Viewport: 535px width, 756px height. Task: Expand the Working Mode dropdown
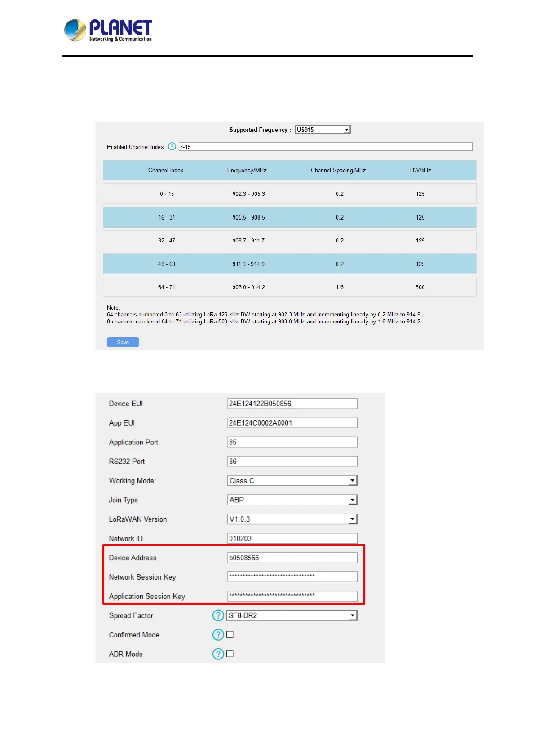(x=292, y=481)
